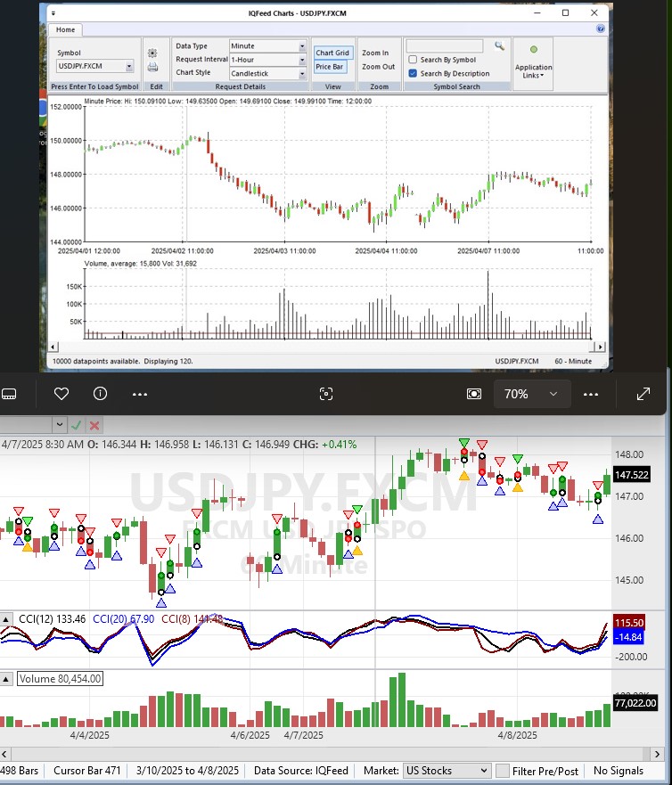
Task: Click the IQFeed chart horizontal scrollbar track
Action: coord(327,347)
